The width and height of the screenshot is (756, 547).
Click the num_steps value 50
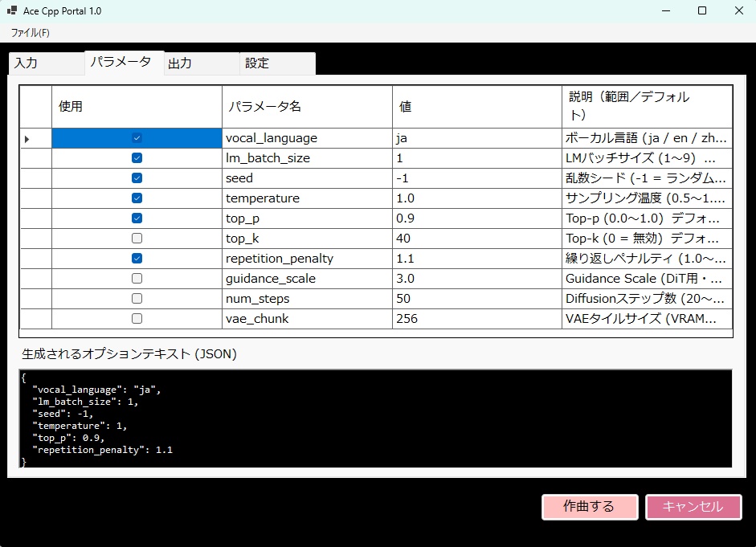(477, 299)
